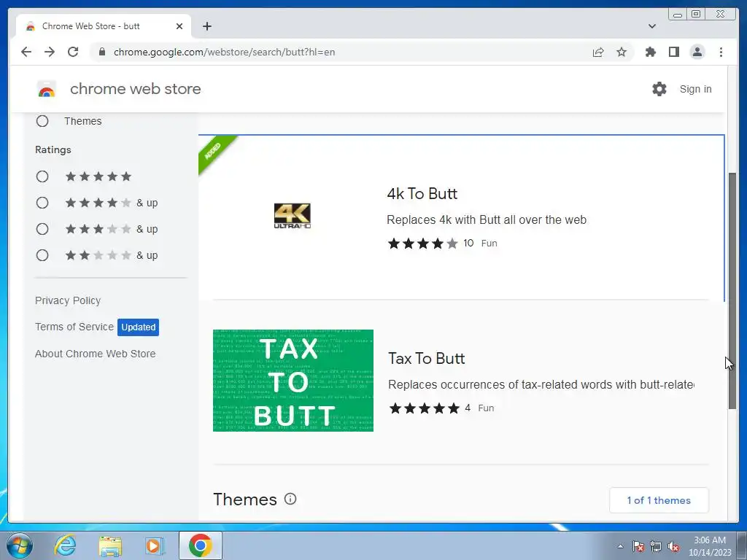The width and height of the screenshot is (747, 560).
Task: Select the Chrome Web Store - butt tab
Action: tap(104, 26)
